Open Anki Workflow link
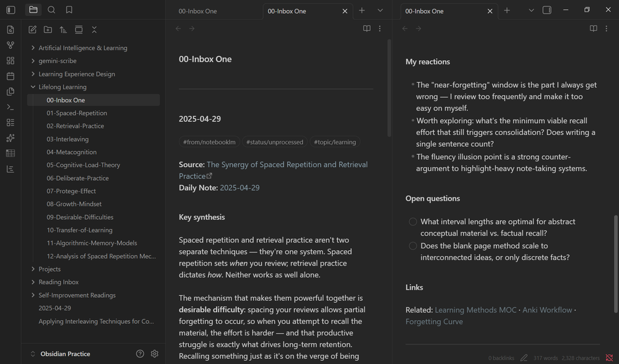The height and width of the screenshot is (364, 619). tap(547, 310)
